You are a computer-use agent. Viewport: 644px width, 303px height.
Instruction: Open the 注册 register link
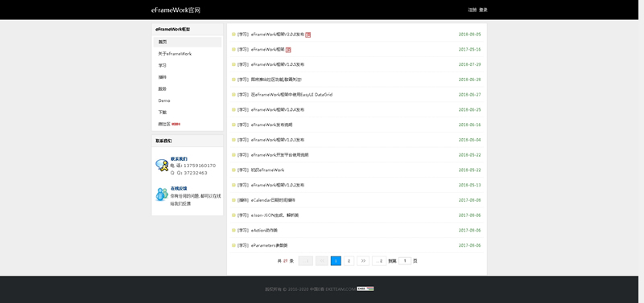(473, 10)
